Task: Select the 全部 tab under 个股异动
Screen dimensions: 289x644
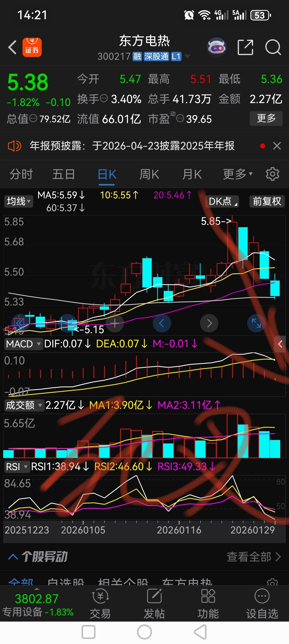Action: 21,582
